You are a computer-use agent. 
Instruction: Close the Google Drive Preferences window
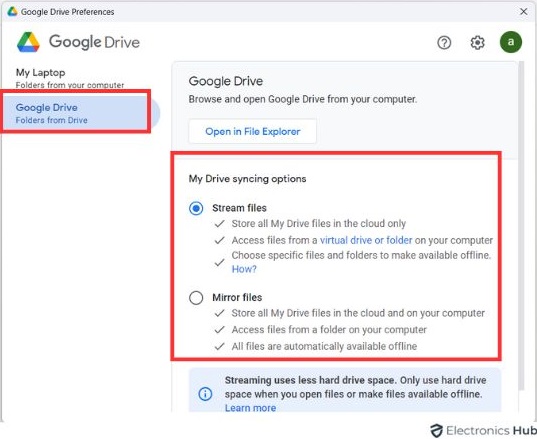[523, 11]
